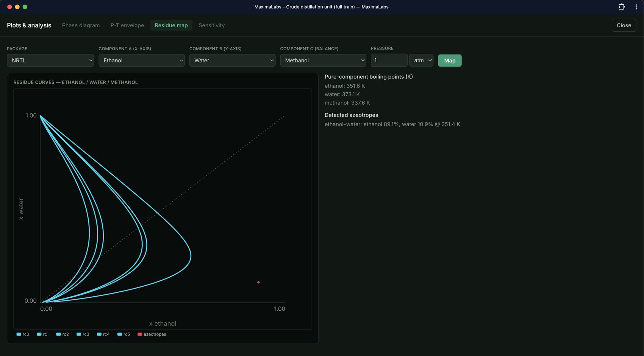Open the vertical three-dot menu in title bar
This screenshot has width=644, height=356.
pos(636,7)
